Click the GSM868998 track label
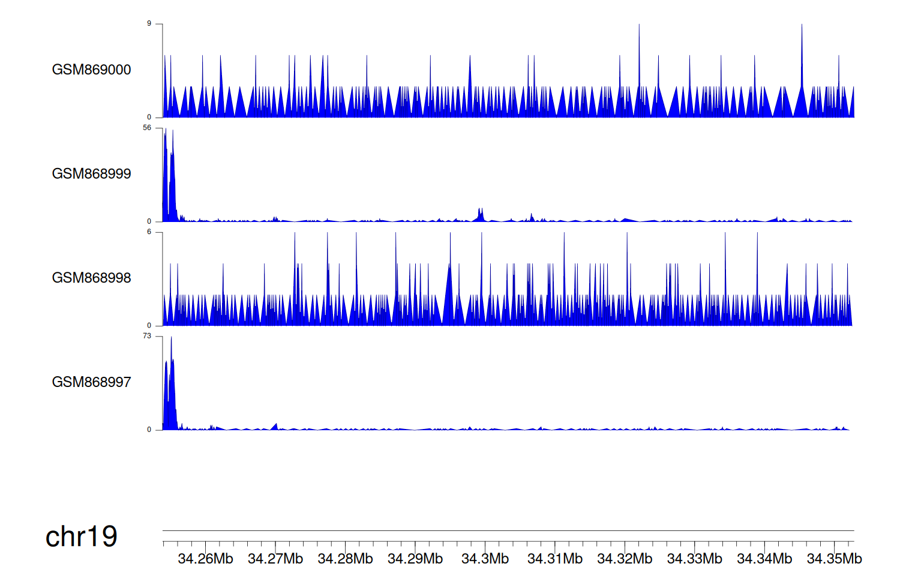Viewport: 900px width, 588px height. click(91, 278)
